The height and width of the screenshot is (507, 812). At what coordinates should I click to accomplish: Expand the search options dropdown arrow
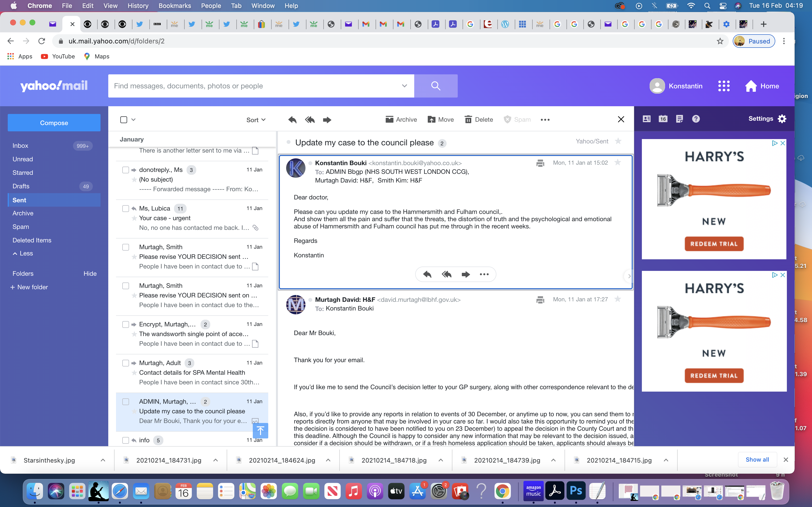click(404, 86)
